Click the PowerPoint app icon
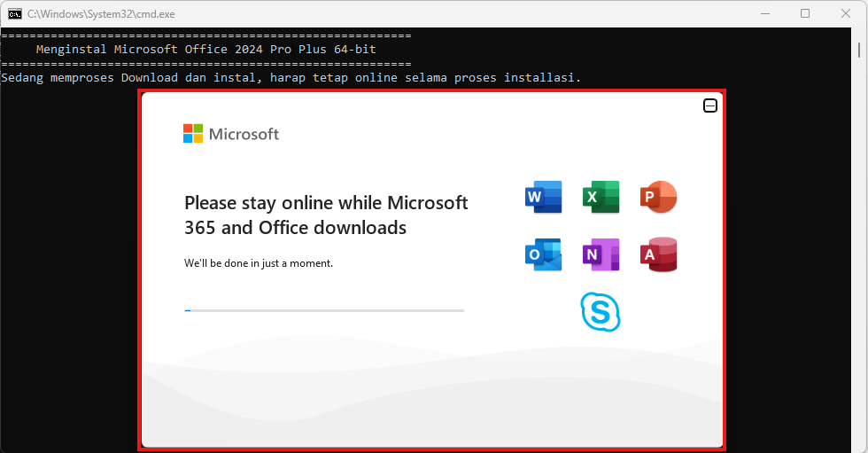Viewport: 868px width, 453px height. coord(658,197)
